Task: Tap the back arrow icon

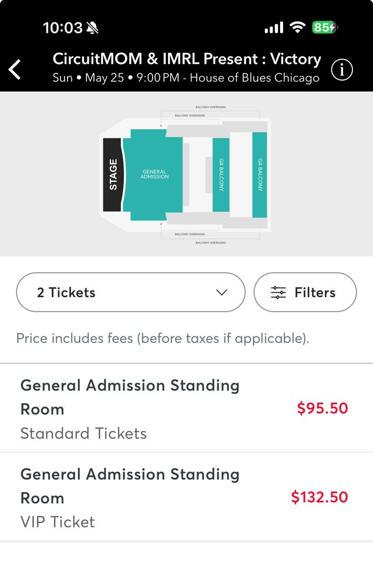Action: pos(15,69)
